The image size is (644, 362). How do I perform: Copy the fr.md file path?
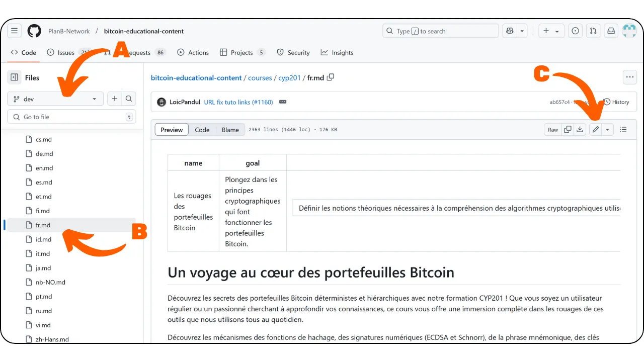pos(331,77)
